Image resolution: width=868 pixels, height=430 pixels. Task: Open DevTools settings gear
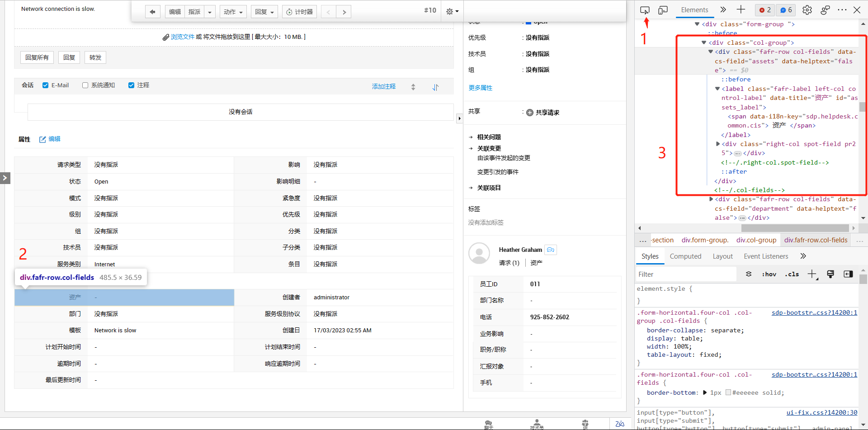point(807,10)
